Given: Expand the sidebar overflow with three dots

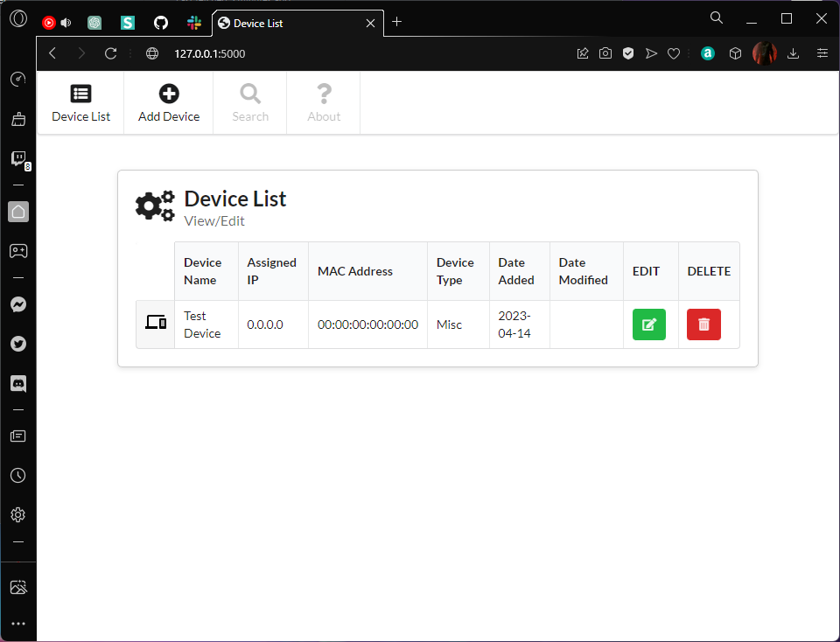Looking at the screenshot, I should pos(18,623).
